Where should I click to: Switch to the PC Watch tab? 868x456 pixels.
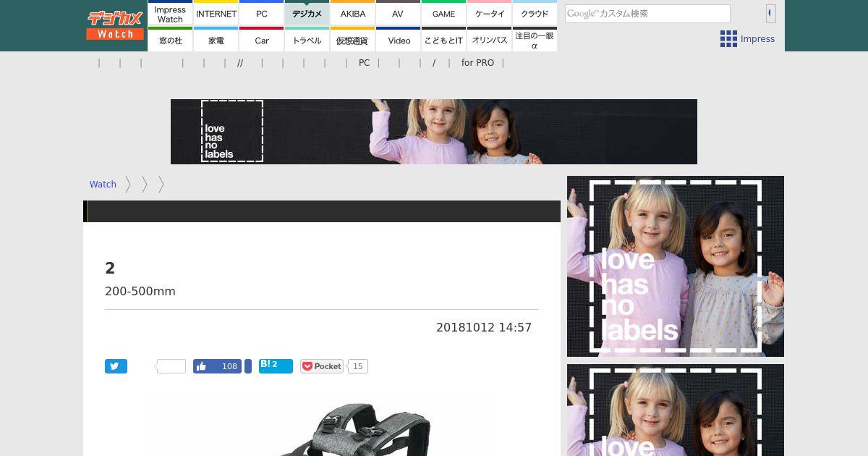[x=262, y=14]
